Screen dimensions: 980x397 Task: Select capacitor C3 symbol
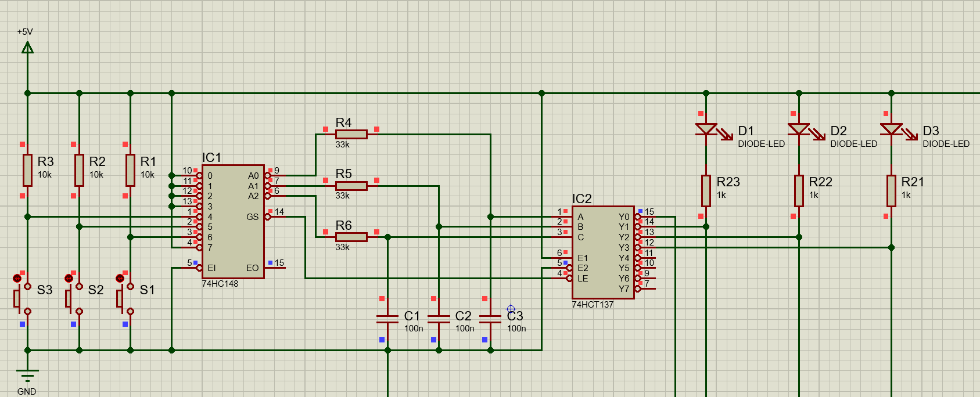tap(490, 319)
